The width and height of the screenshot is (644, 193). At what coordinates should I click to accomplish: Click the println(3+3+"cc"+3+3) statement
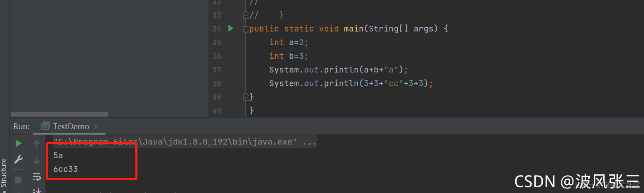pyautogui.click(x=351, y=83)
